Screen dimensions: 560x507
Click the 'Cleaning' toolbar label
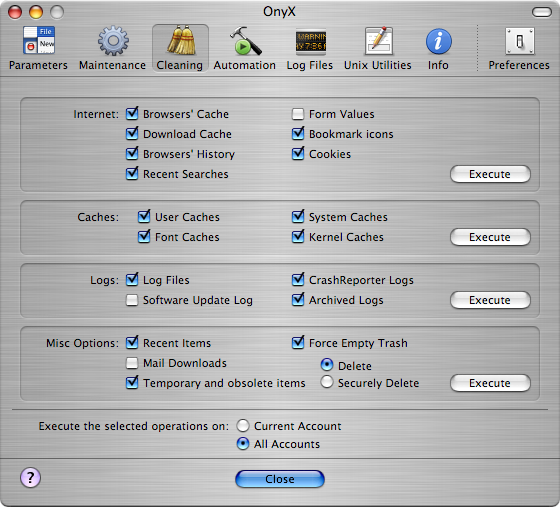180,65
